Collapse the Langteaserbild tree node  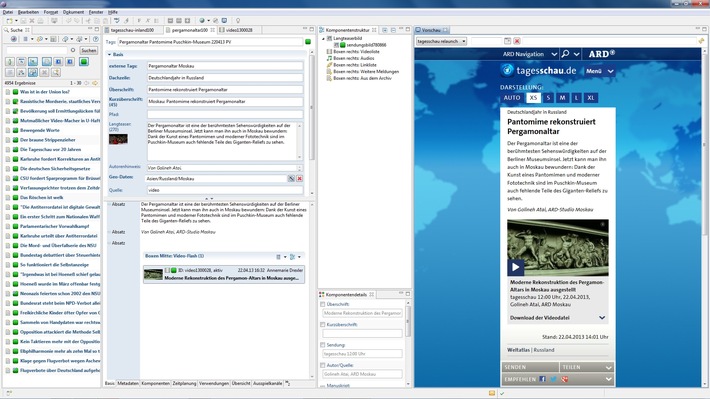[x=323, y=38]
